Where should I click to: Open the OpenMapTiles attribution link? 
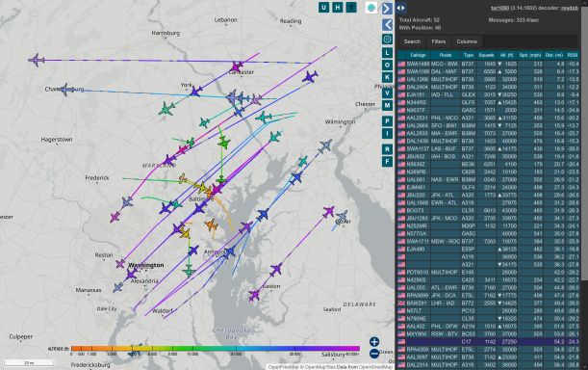click(320, 367)
